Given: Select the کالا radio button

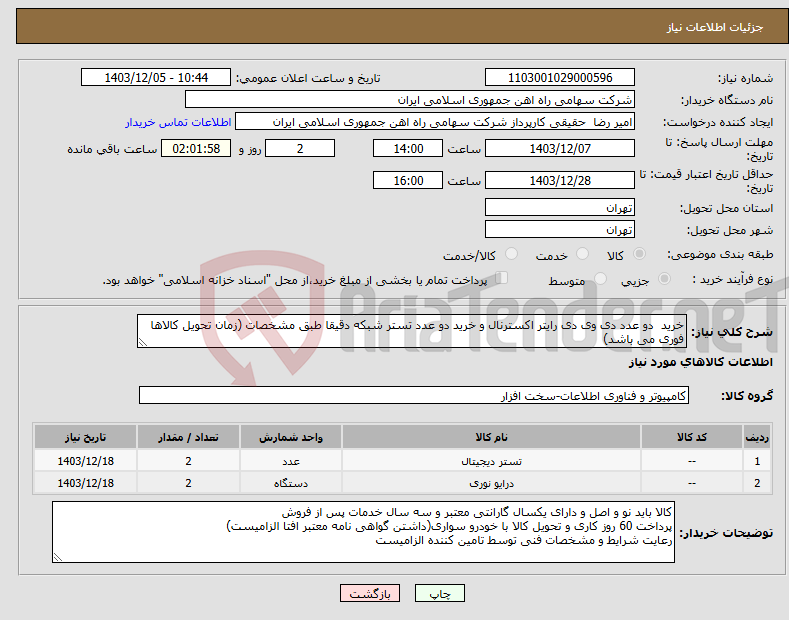Looking at the screenshot, I should [639, 254].
